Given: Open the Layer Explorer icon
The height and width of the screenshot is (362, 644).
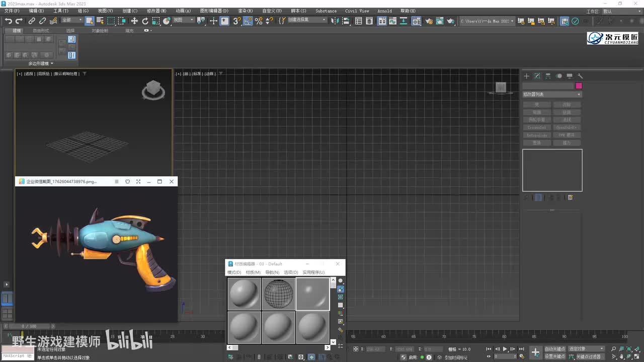Looking at the screenshot, I should click(x=369, y=21).
